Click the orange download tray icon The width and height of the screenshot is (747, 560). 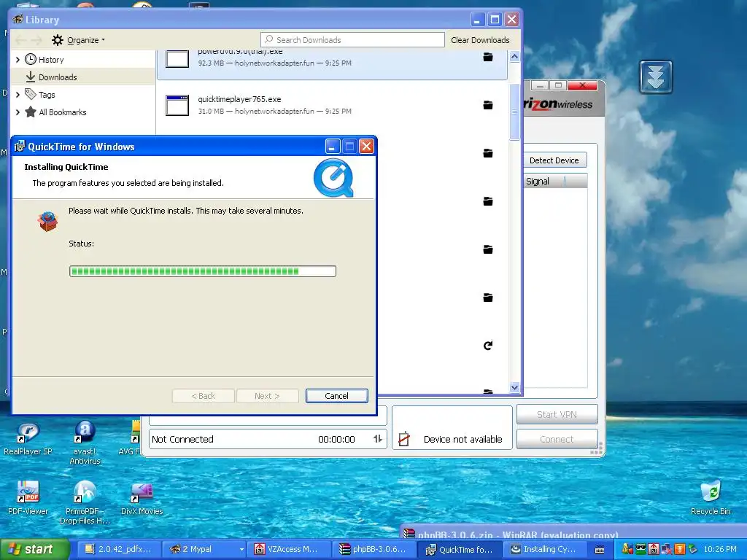coord(680,549)
